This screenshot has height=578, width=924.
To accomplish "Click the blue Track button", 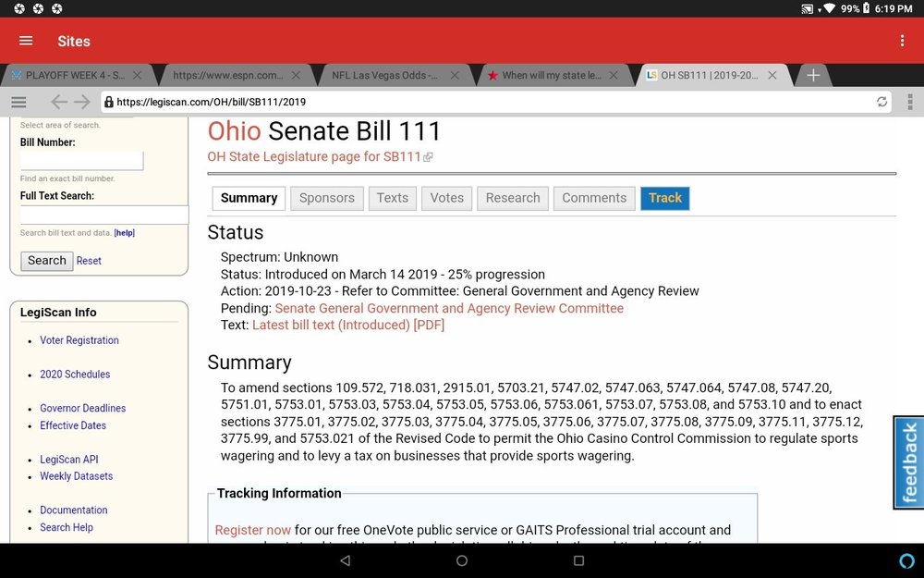I will pos(664,198).
